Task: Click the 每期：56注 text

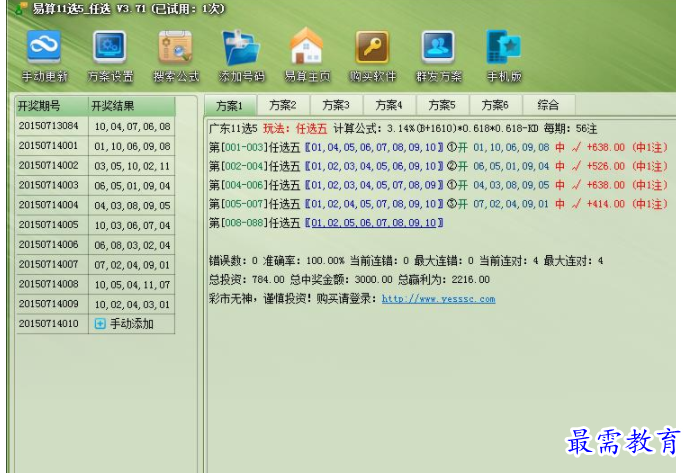Action: click(x=570, y=128)
